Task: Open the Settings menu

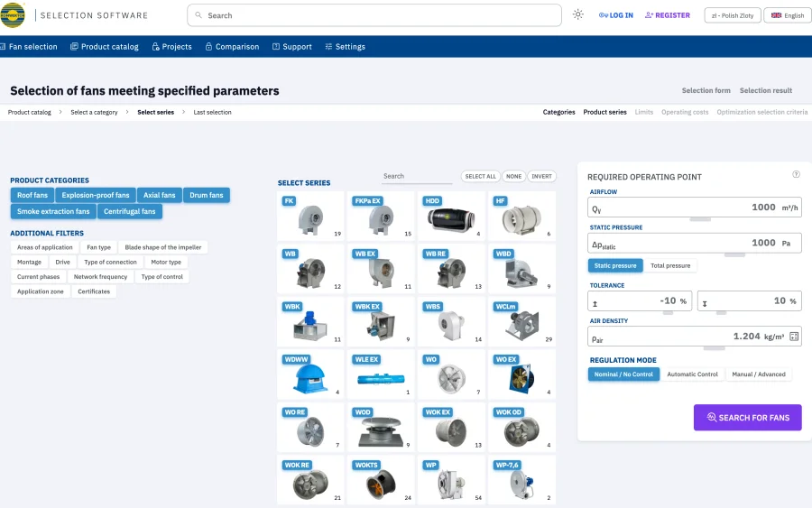Action: click(x=345, y=47)
